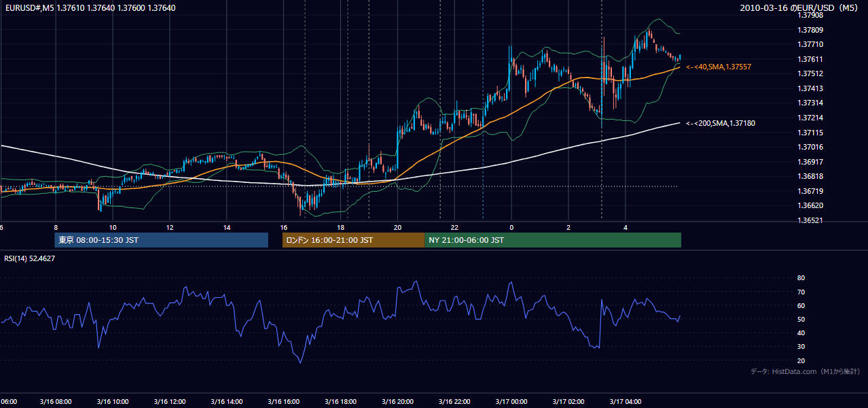The height and width of the screenshot is (408, 868).
Task: Select the Tokyo 08:00-15:30 JST session bar
Action: [x=162, y=240]
